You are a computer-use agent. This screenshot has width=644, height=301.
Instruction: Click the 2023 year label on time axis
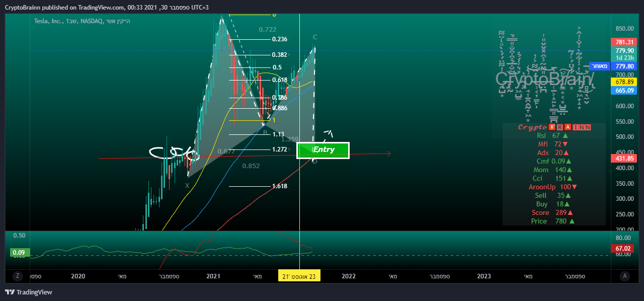pos(484,276)
